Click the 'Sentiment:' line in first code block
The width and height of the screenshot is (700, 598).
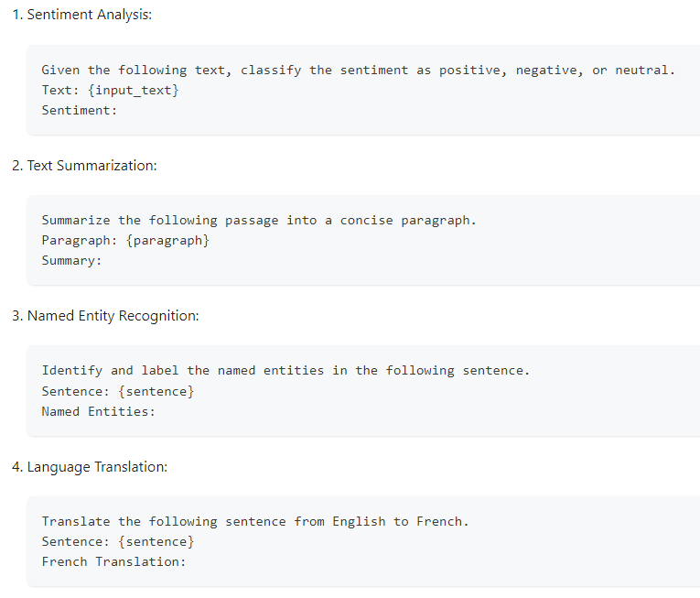click(x=79, y=111)
